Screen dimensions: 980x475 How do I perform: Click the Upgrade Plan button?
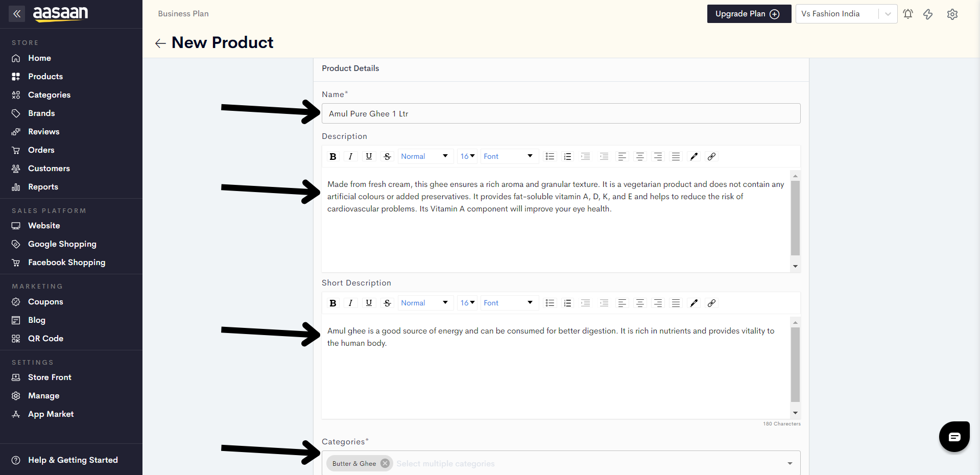tap(749, 14)
